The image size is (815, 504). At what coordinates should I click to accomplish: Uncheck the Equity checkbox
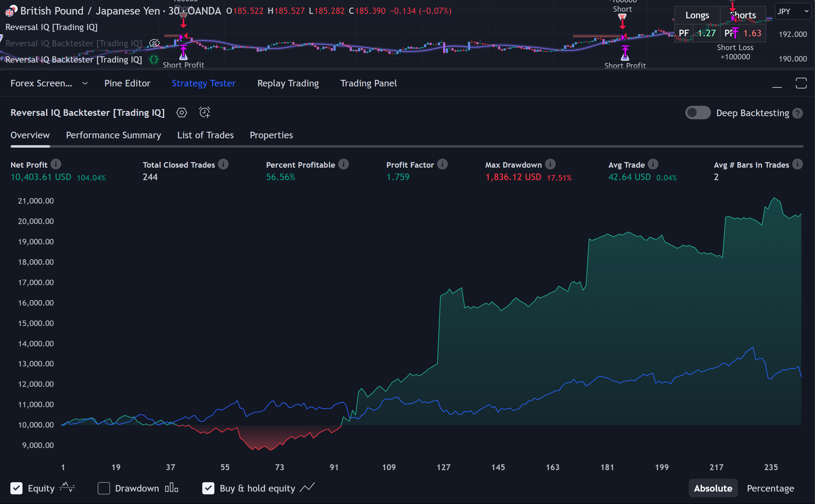click(x=17, y=488)
